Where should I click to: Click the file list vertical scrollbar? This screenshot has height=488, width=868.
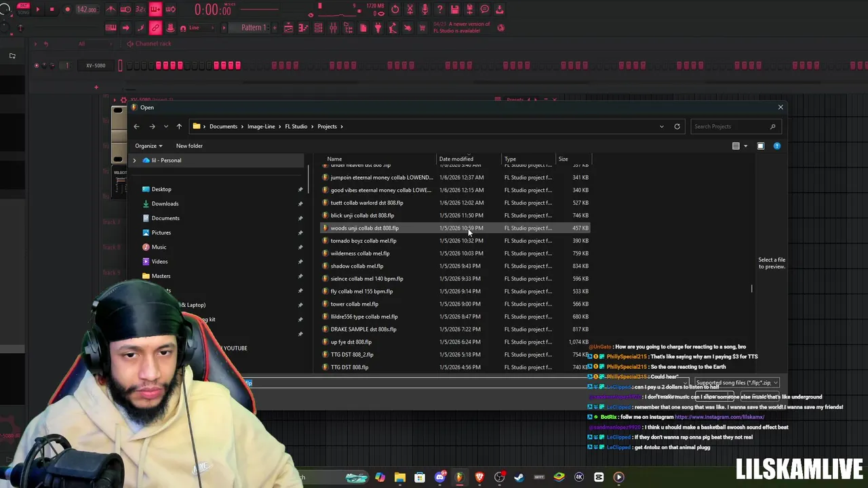751,289
